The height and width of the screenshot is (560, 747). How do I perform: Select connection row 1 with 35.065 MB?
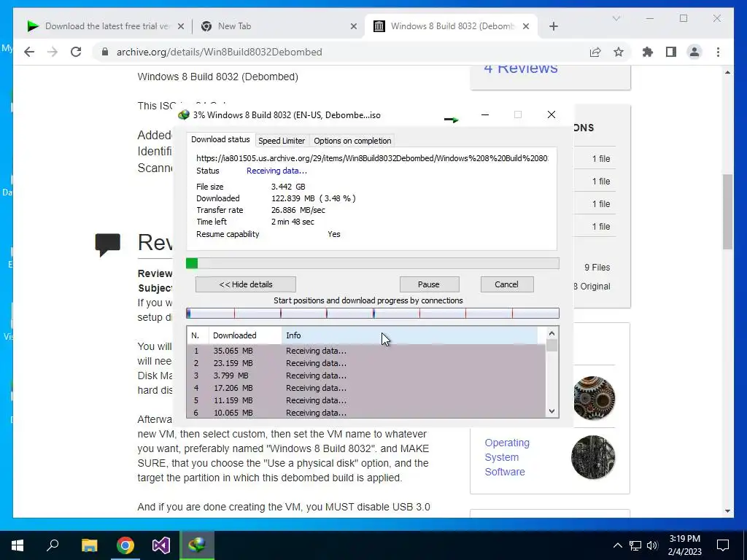click(366, 351)
